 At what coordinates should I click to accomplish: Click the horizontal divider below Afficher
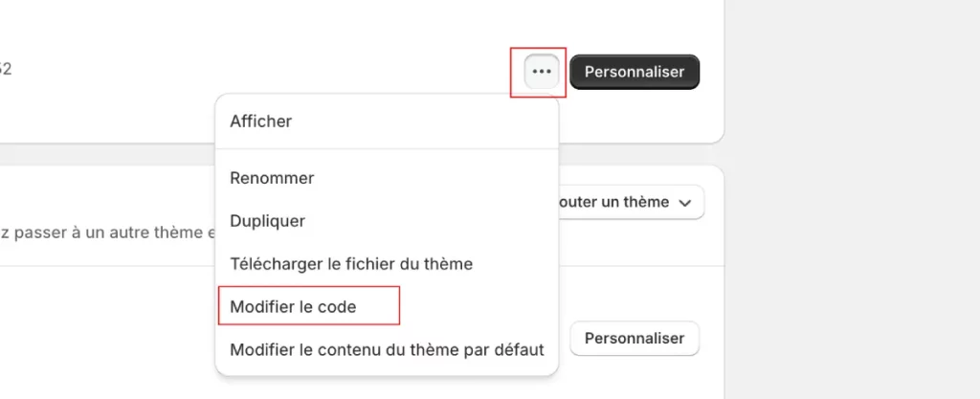[x=387, y=148]
